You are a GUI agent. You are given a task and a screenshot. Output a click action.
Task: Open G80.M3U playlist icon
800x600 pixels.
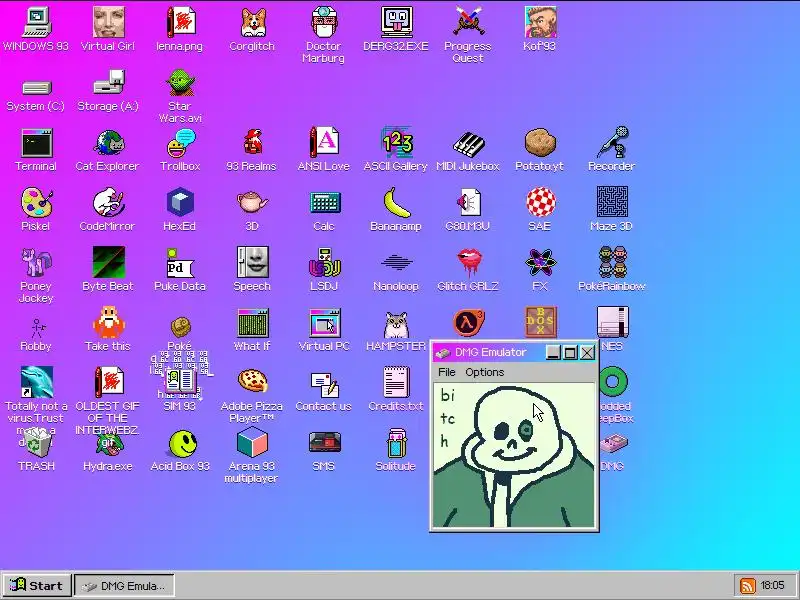coord(468,203)
